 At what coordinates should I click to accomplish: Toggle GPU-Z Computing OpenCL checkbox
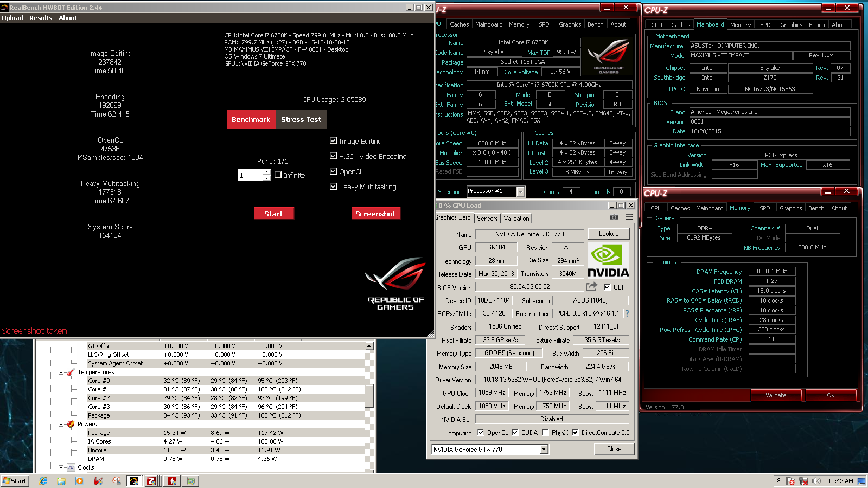[481, 433]
